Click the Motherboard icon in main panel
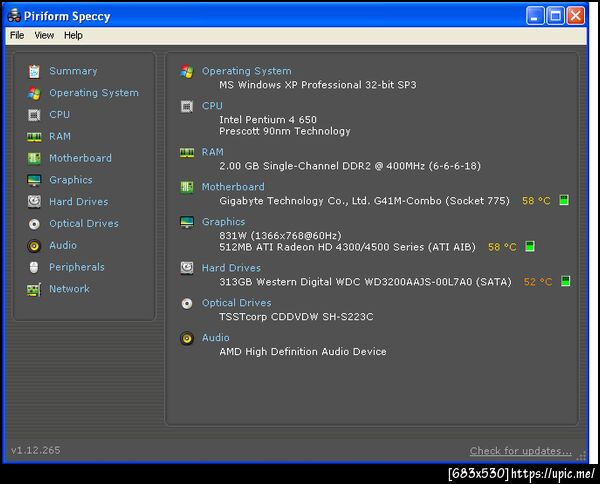The image size is (600, 484). coord(187,187)
